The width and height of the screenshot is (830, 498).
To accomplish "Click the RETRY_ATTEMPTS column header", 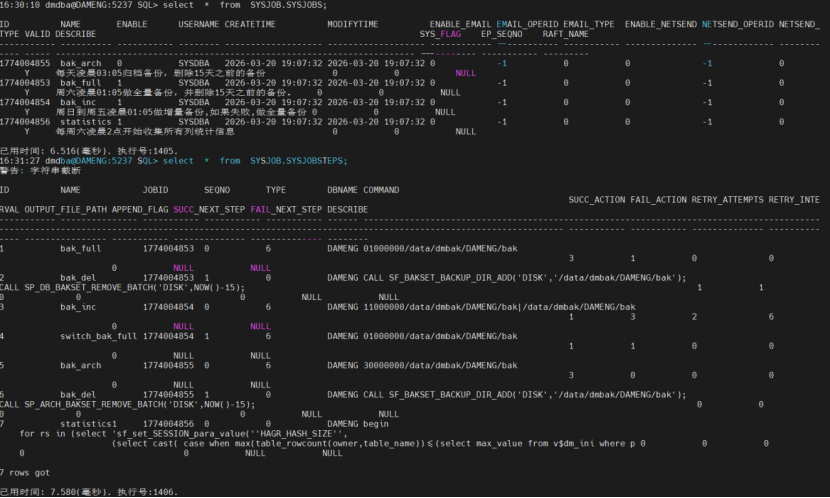I will [727, 200].
